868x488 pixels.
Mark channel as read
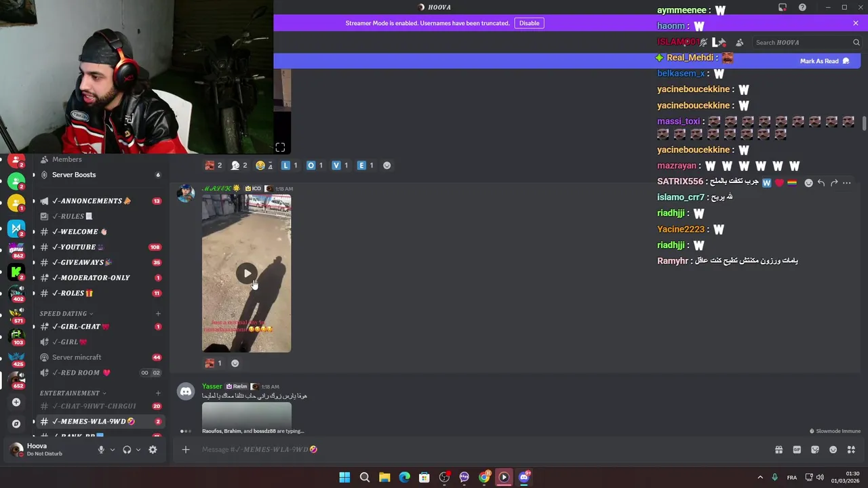825,61
